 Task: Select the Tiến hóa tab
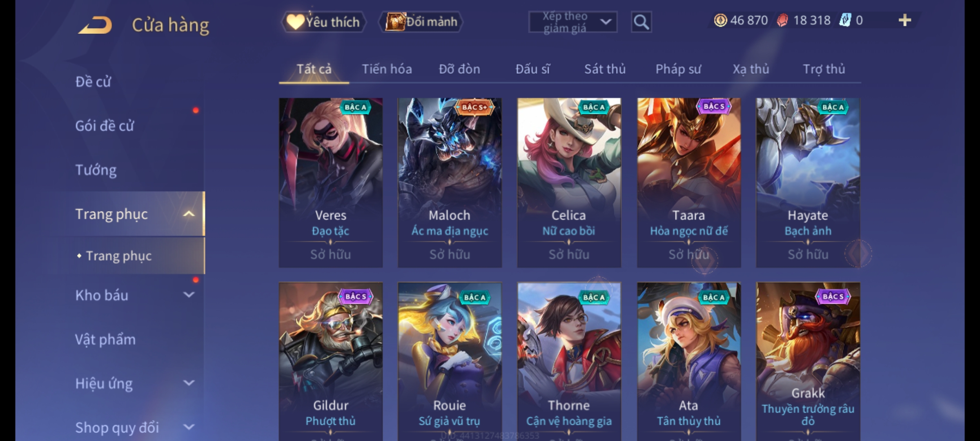(x=387, y=69)
